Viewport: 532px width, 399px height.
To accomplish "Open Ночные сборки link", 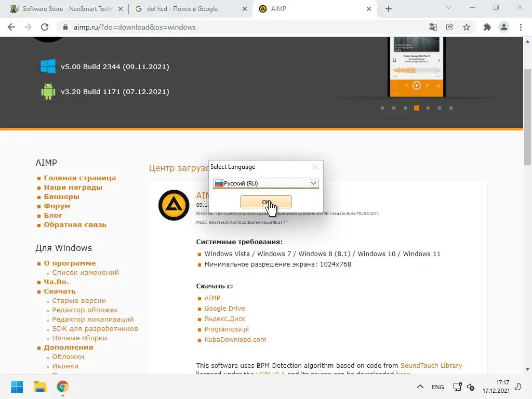I will coord(79,338).
